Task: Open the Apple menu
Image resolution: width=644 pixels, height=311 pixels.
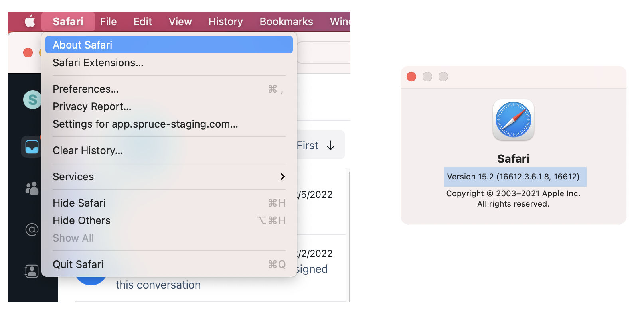Action: (30, 22)
